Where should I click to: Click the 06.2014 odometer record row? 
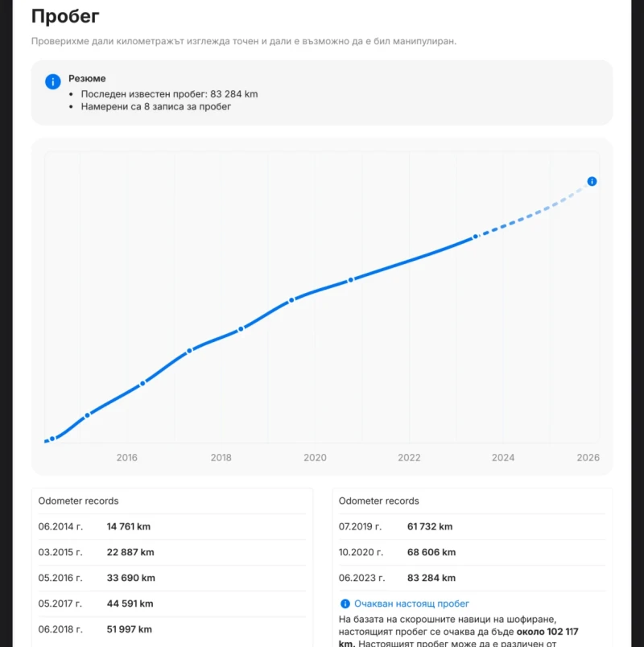pos(171,527)
